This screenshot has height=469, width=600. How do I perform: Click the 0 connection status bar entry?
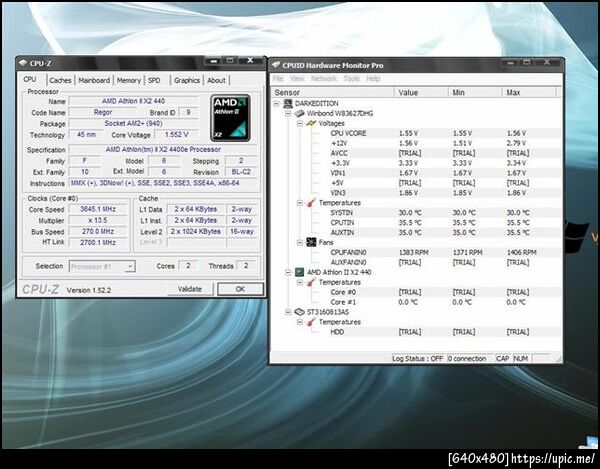point(467,359)
